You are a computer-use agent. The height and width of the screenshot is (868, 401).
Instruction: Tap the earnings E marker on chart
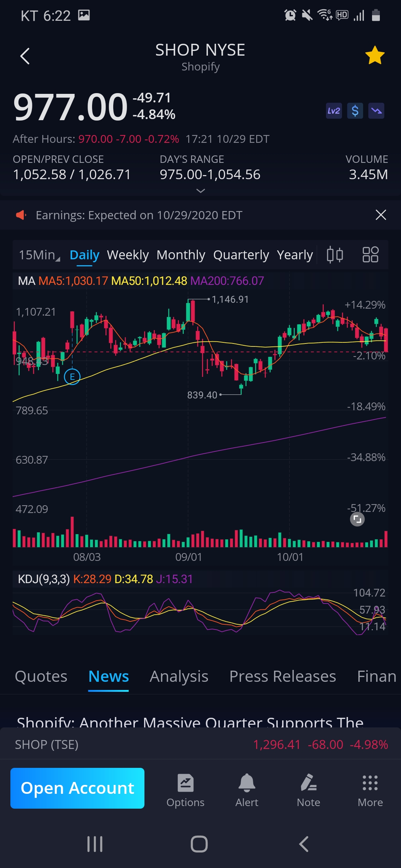pyautogui.click(x=72, y=377)
